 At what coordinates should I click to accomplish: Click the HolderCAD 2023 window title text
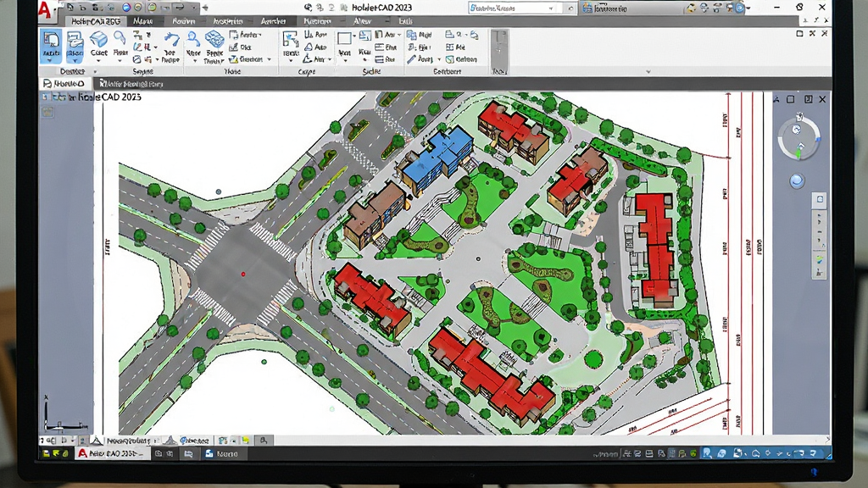381,8
